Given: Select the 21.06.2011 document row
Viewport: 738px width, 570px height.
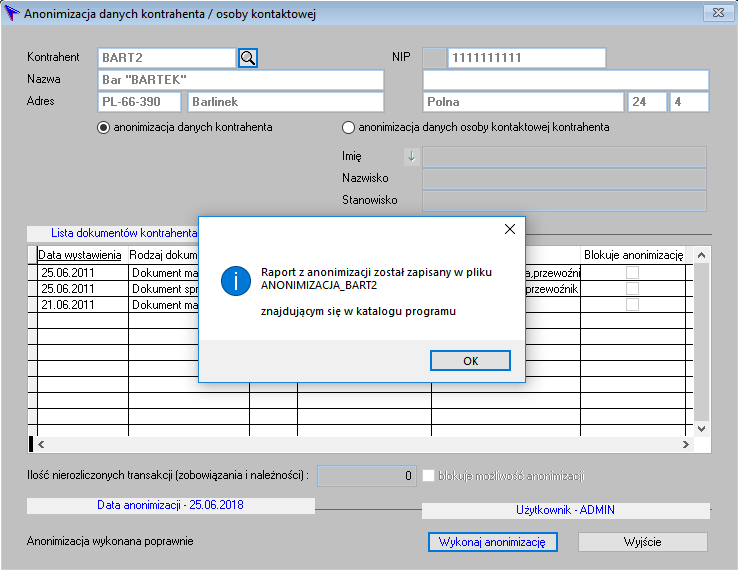Looking at the screenshot, I should click(80, 305).
